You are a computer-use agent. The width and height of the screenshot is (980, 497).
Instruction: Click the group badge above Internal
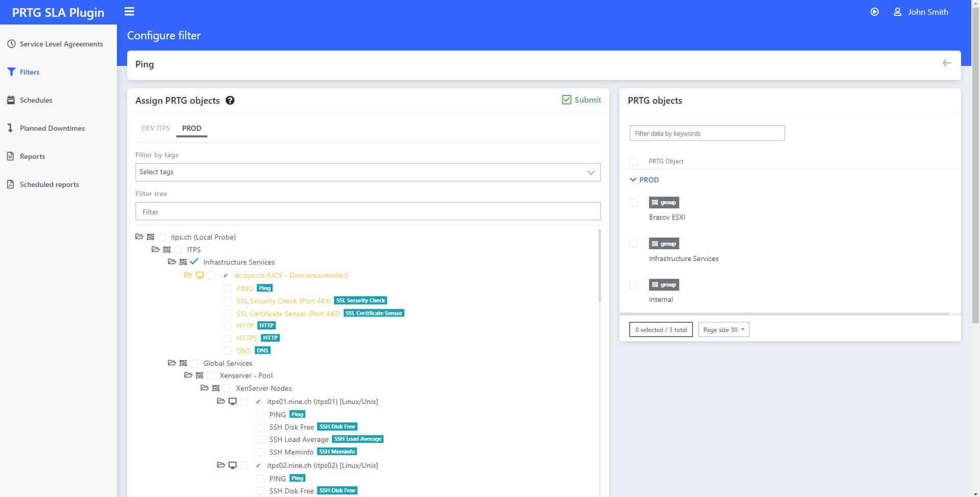(664, 285)
